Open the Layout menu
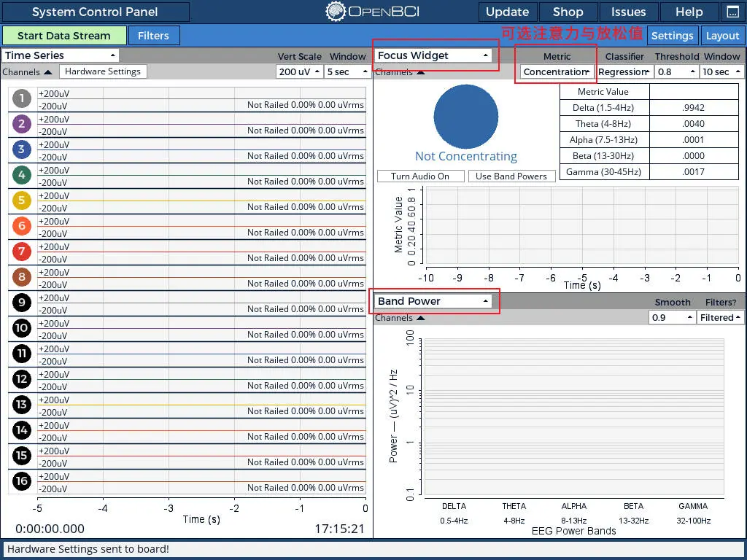This screenshot has width=747, height=560. click(x=722, y=36)
